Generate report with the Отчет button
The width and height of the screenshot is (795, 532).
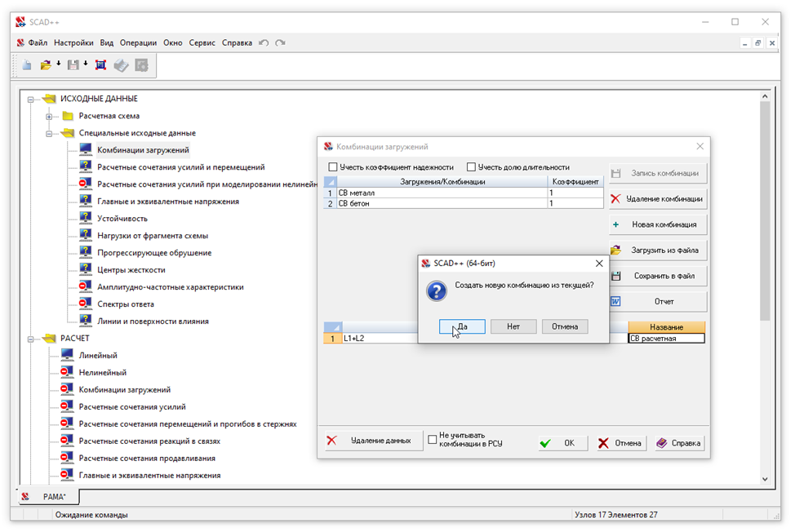pos(658,301)
